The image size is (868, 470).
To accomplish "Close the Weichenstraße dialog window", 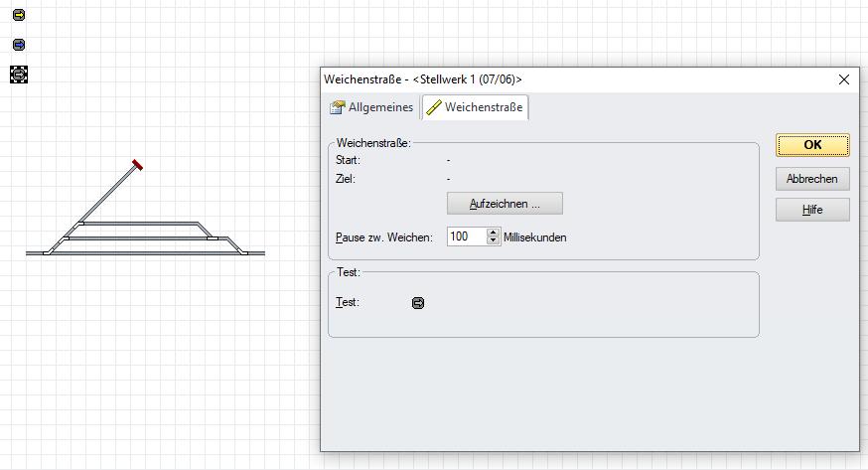I will click(x=844, y=79).
